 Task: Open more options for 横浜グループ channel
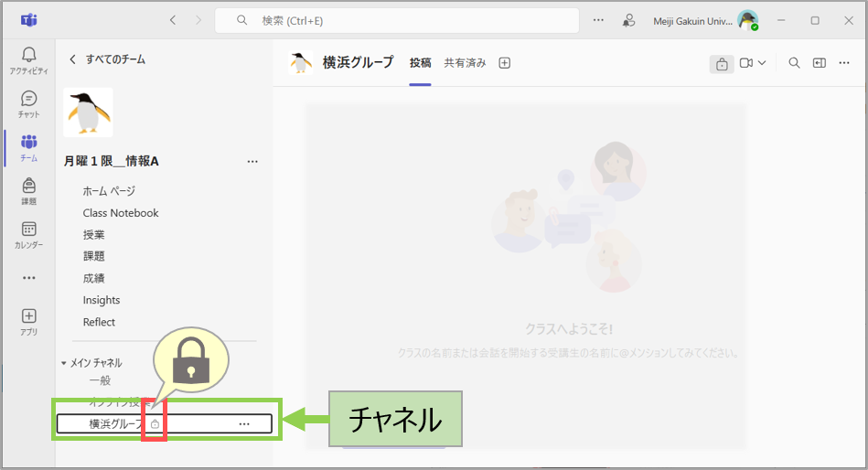click(244, 423)
